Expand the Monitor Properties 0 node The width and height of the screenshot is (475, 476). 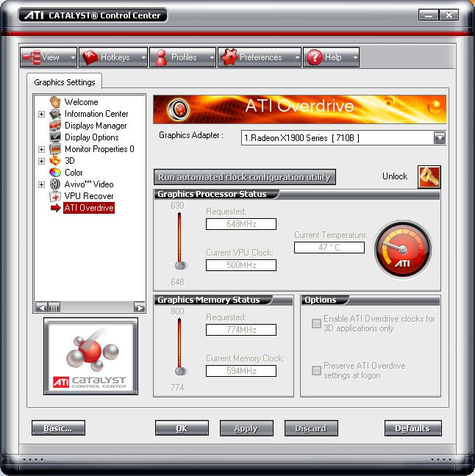pos(42,149)
